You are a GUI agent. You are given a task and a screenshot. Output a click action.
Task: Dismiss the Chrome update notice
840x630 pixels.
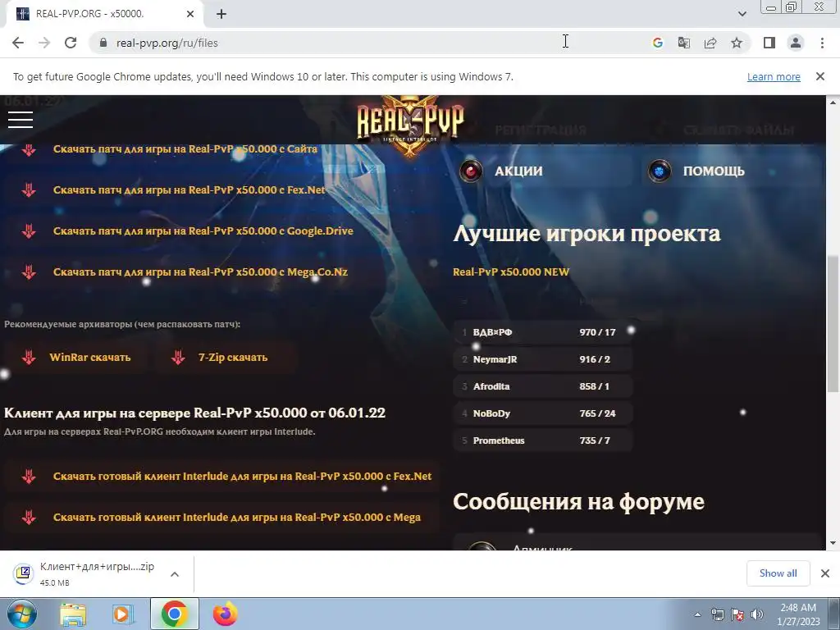click(820, 76)
